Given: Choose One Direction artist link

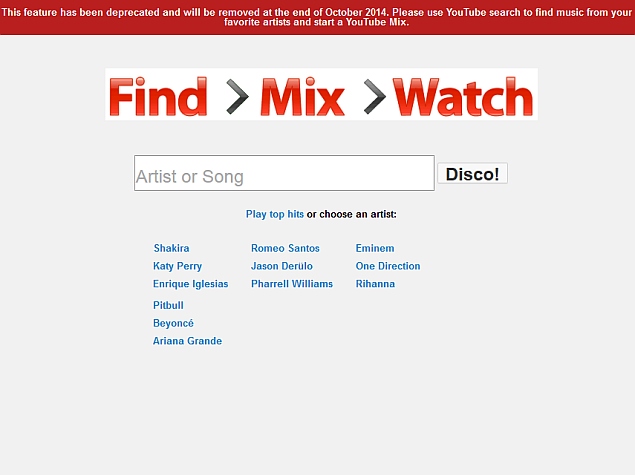Looking at the screenshot, I should 388,266.
